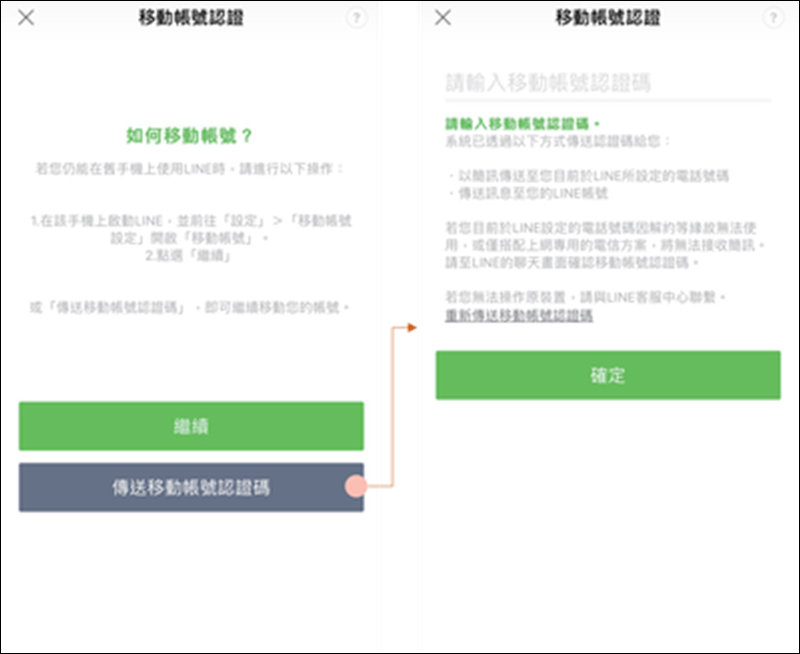Image resolution: width=800 pixels, height=654 pixels.
Task: Click the step 1 instruction about 設定
Action: (x=190, y=227)
